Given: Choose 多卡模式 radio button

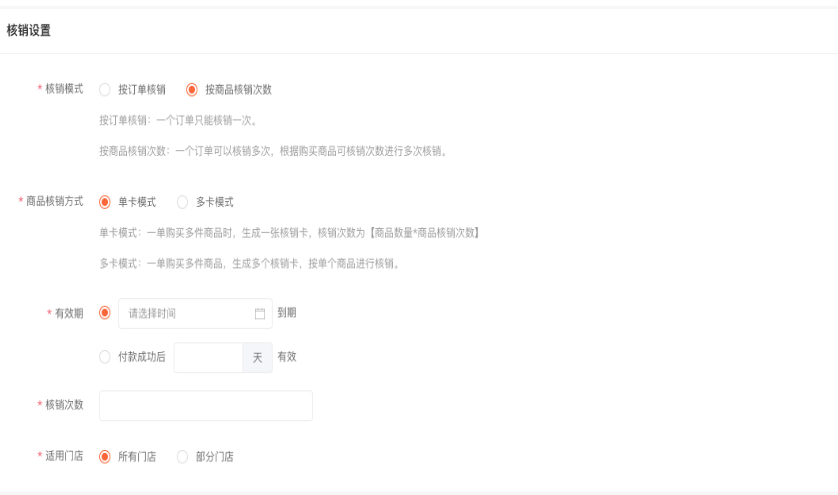Looking at the screenshot, I should click(182, 202).
